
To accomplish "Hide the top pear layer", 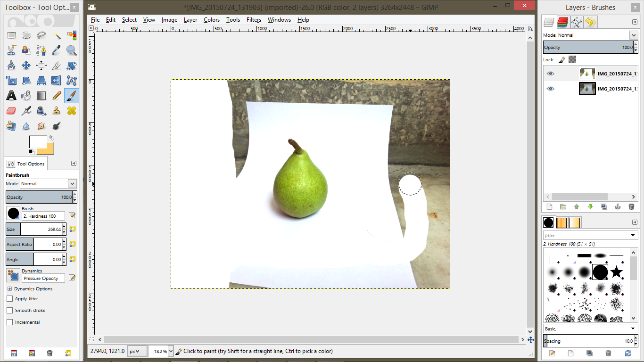I will [x=550, y=73].
